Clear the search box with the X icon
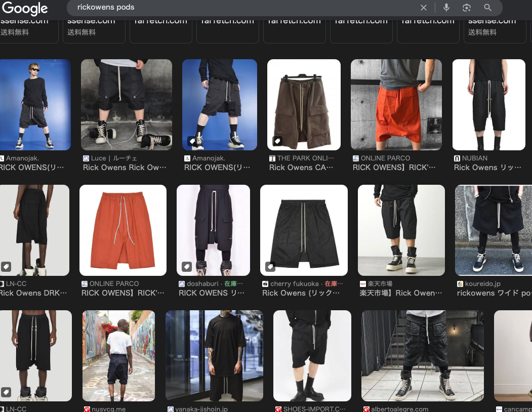 (x=424, y=8)
